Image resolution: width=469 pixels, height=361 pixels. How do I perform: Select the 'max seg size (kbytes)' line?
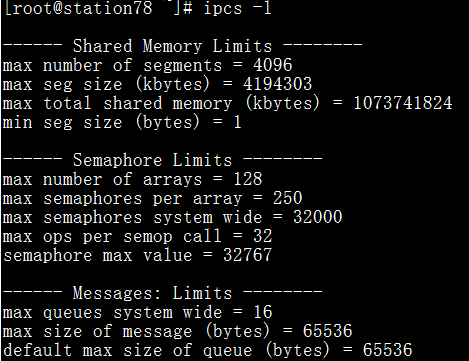click(x=157, y=84)
